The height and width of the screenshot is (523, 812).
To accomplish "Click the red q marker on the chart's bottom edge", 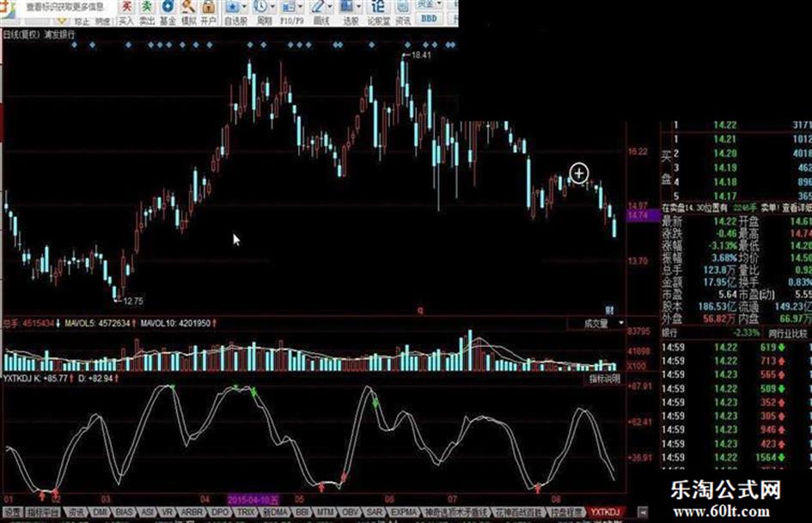I will (x=420, y=310).
